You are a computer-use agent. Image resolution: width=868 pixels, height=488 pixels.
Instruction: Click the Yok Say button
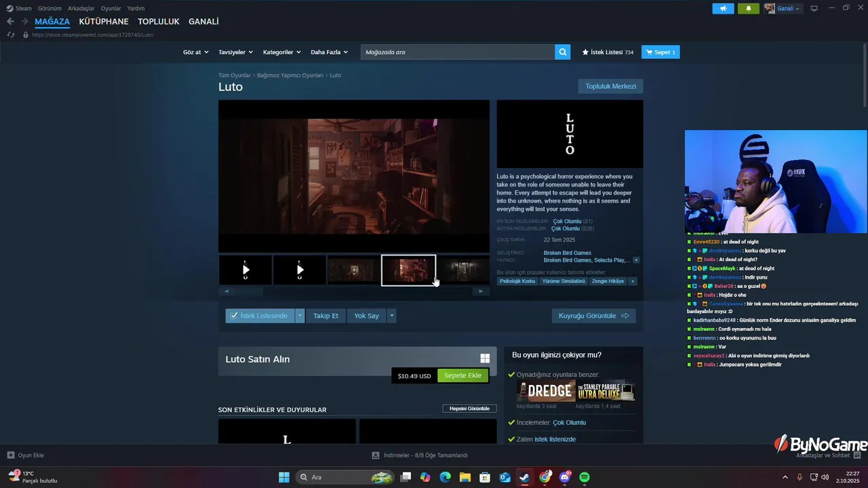366,316
